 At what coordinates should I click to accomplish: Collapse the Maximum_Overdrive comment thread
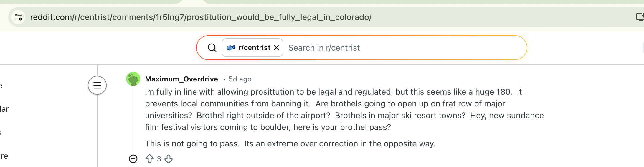point(133,159)
